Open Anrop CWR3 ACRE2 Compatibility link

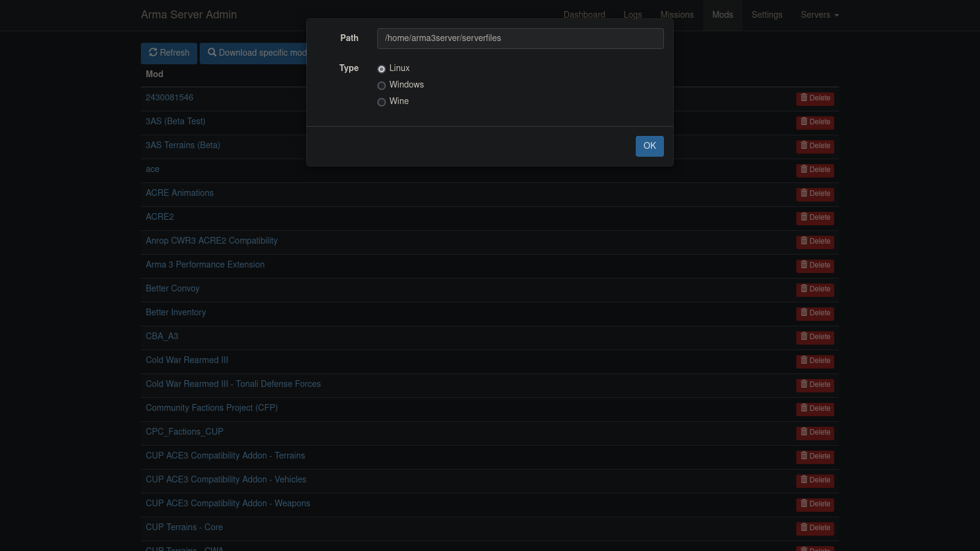pos(211,241)
